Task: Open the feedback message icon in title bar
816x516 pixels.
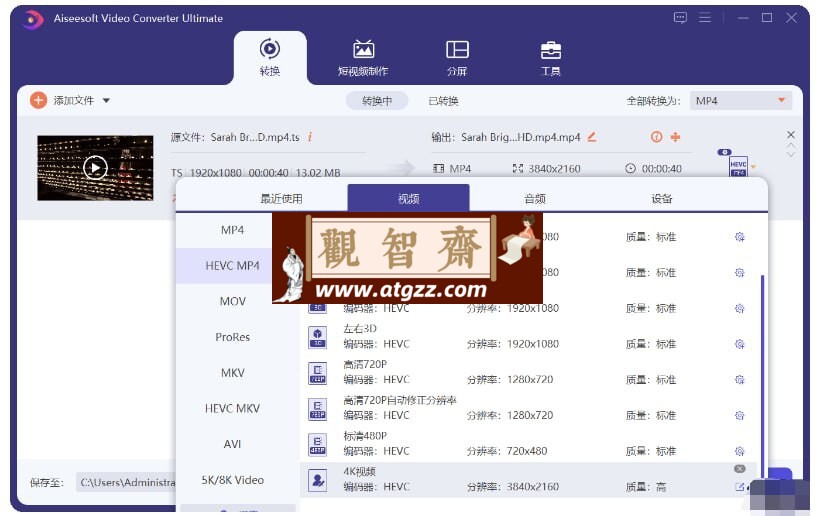Action: point(680,18)
